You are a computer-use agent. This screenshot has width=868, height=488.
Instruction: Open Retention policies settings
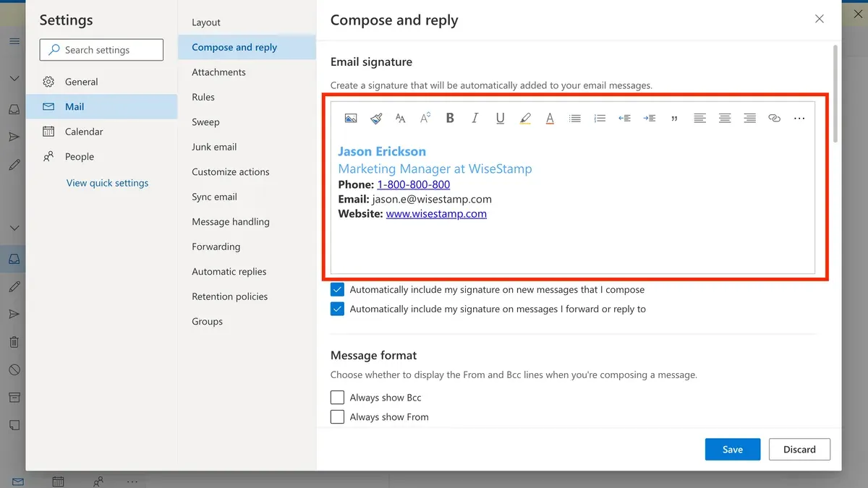coord(247,296)
